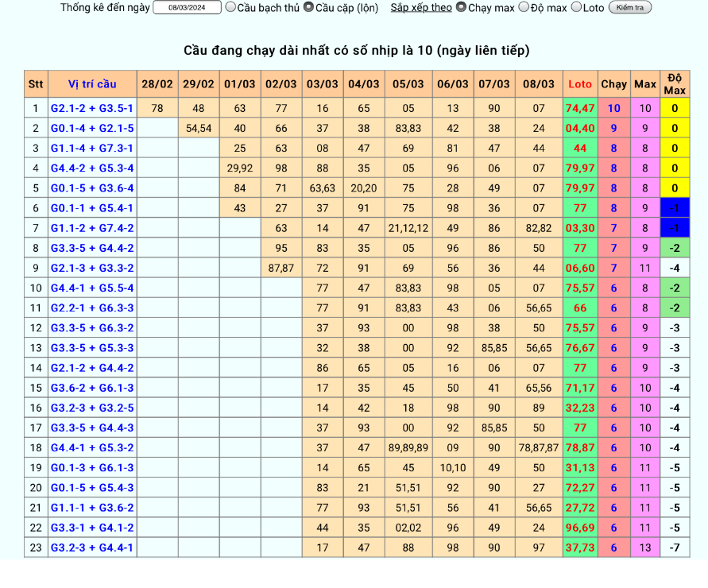Screen dimensions: 708x588
Task: Click the 'G0.1-1 + G5.4-1' position link
Action: tap(92, 208)
